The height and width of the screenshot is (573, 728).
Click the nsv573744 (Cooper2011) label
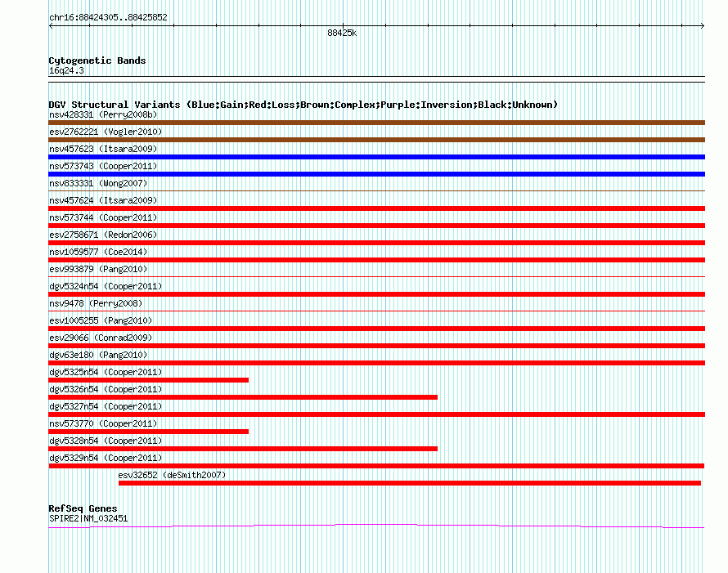point(103,217)
